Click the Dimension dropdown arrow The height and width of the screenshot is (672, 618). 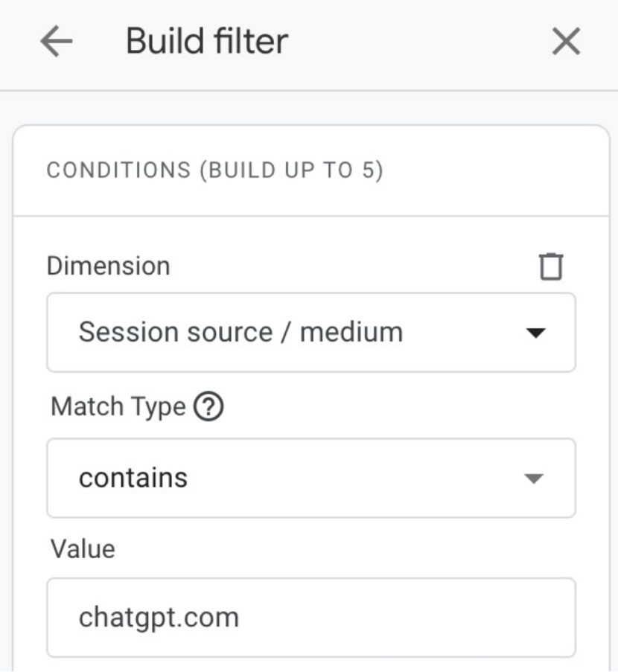click(x=535, y=333)
